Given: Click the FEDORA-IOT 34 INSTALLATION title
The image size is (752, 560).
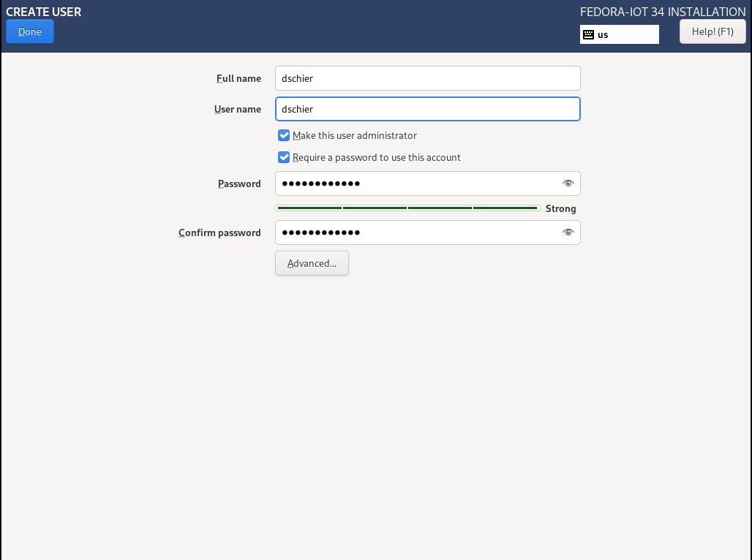Looking at the screenshot, I should [663, 12].
